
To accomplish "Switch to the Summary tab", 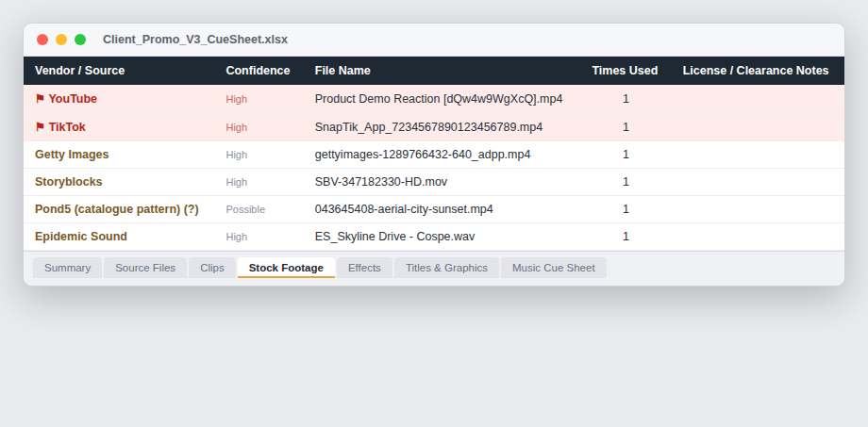I will coord(68,268).
